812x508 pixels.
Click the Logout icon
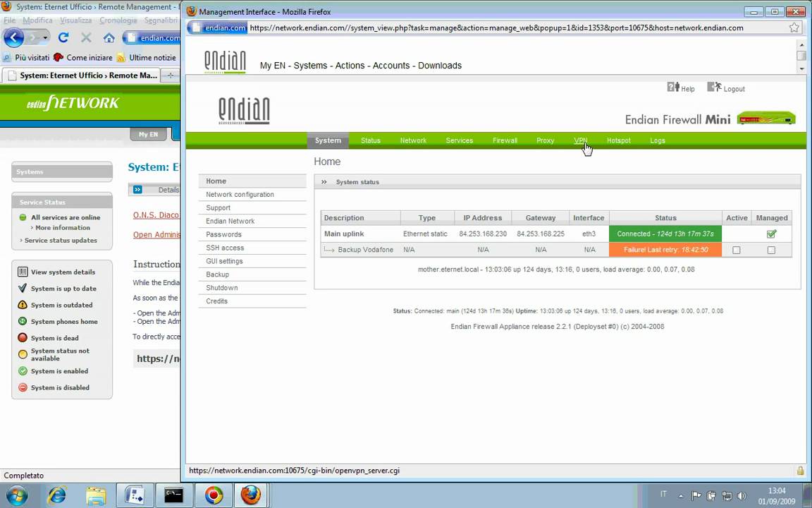click(x=714, y=87)
